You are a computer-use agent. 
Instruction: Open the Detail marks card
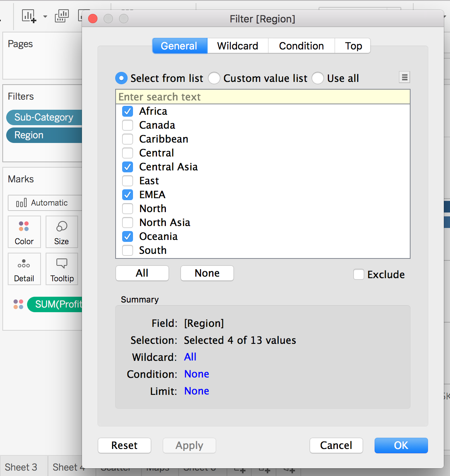(24, 269)
